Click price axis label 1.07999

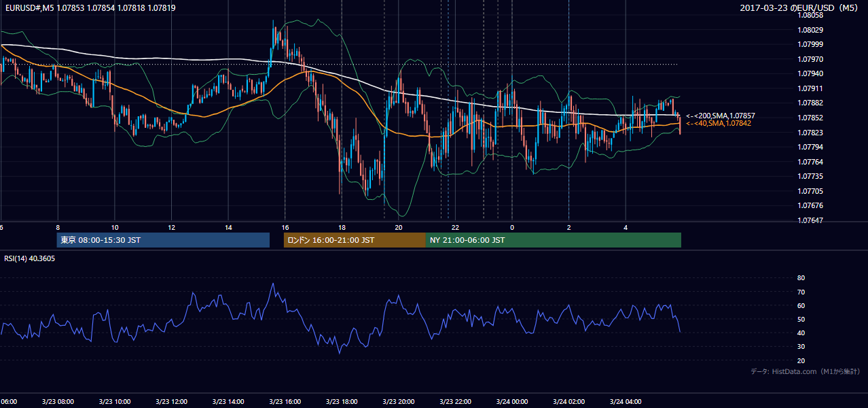pyautogui.click(x=810, y=44)
